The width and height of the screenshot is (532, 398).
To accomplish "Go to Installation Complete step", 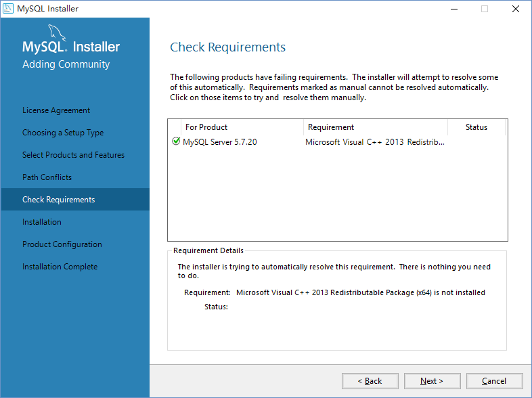I will click(x=60, y=267).
